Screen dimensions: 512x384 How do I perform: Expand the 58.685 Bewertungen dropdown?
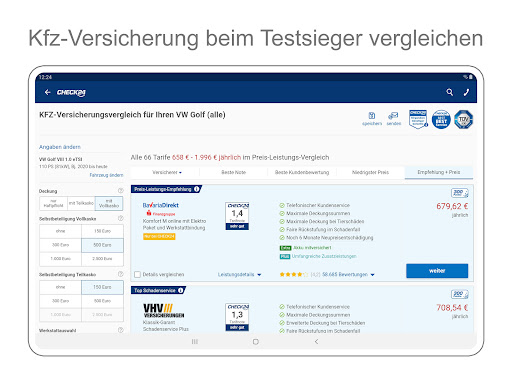click(348, 275)
